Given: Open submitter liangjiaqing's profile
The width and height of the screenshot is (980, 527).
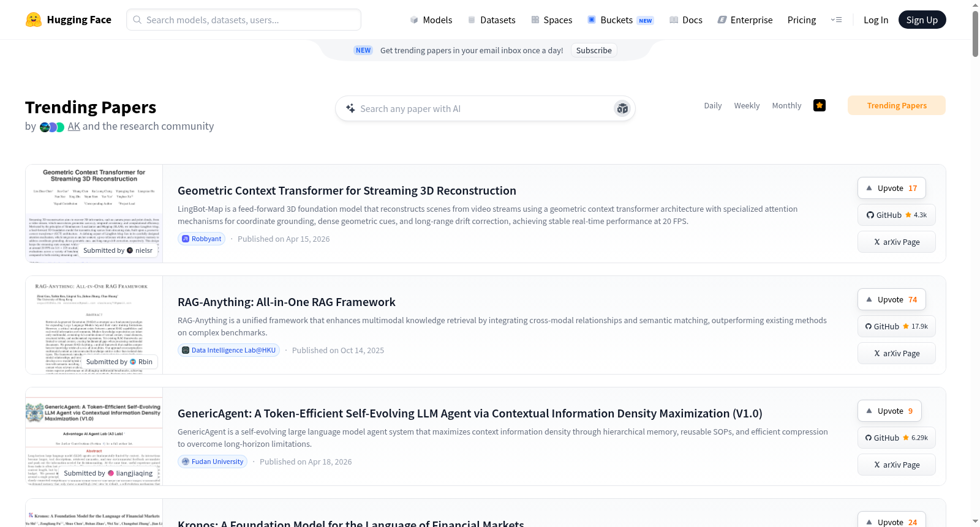Looking at the screenshot, I should pyautogui.click(x=130, y=473).
